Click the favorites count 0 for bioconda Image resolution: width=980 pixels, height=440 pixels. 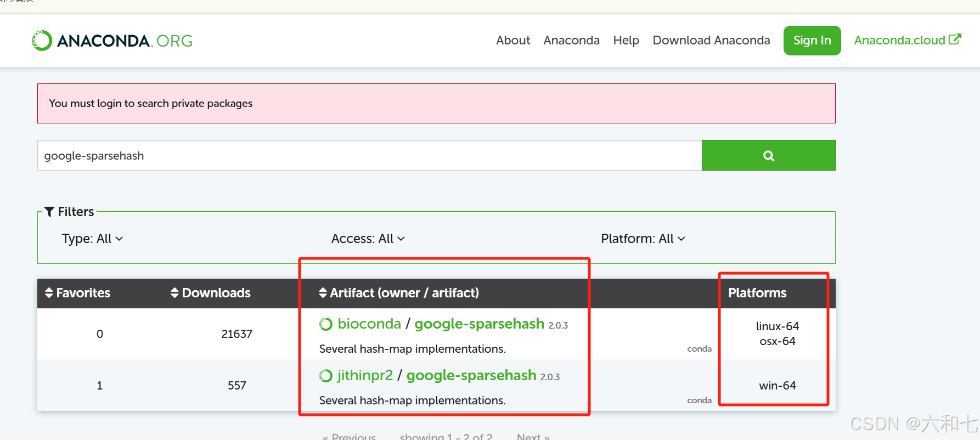click(99, 334)
